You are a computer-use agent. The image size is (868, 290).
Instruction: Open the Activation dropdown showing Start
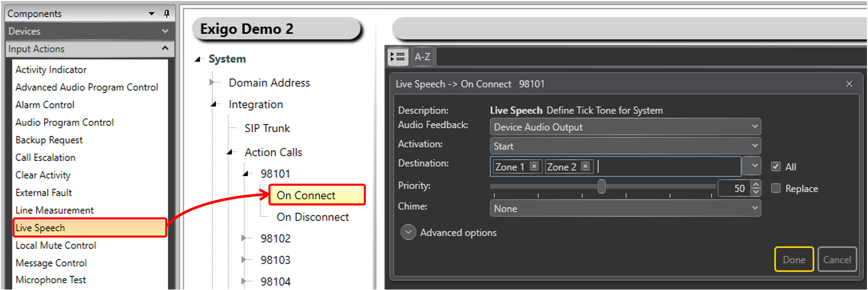coord(755,146)
